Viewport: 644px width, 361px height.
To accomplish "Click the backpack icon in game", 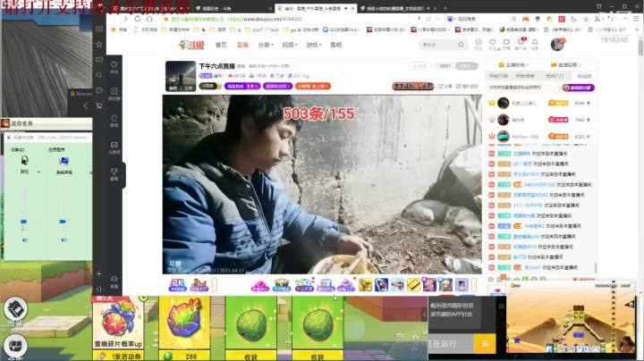I will point(15,346).
